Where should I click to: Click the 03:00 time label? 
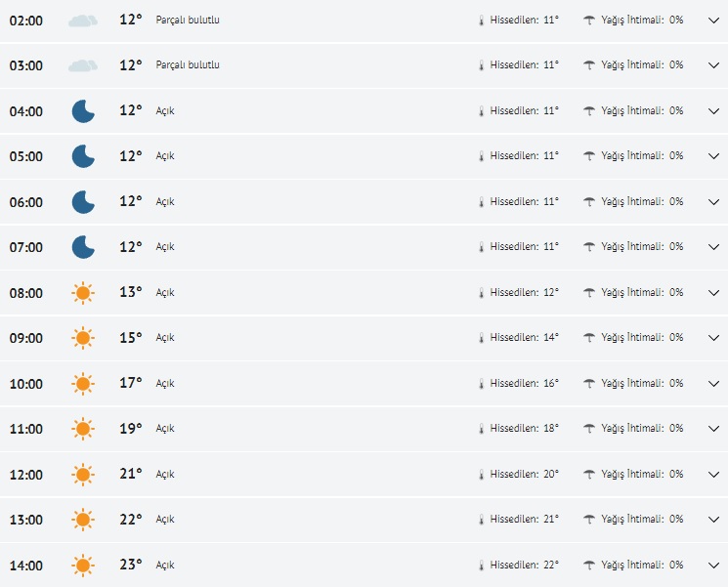coord(26,65)
